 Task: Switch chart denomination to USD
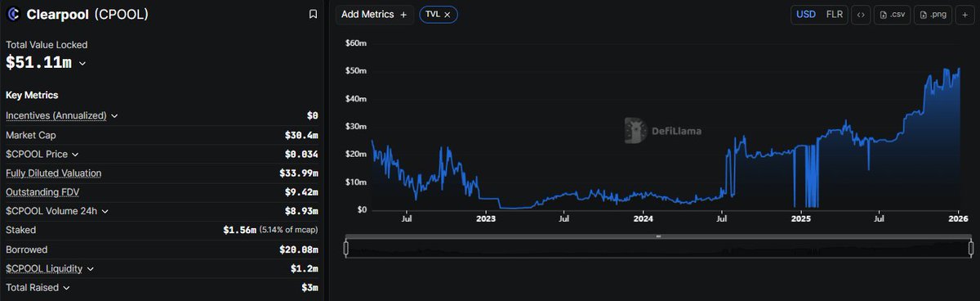805,14
